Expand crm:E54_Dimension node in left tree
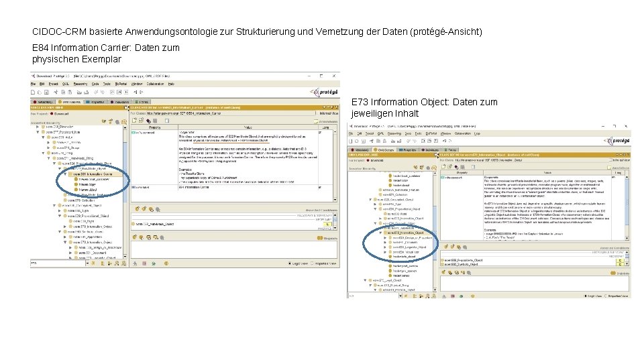Viewport: 644px width, 362px height. tap(38, 127)
